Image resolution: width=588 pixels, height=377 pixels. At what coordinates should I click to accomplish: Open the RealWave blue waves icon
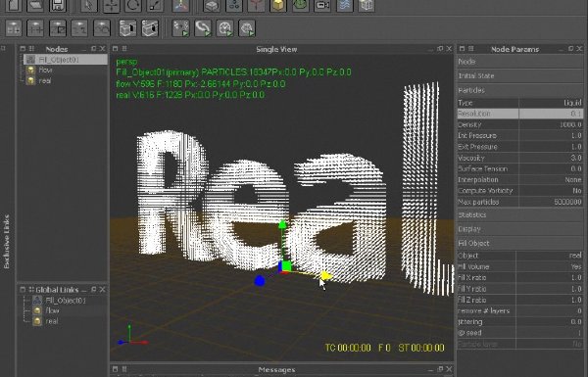345,5
